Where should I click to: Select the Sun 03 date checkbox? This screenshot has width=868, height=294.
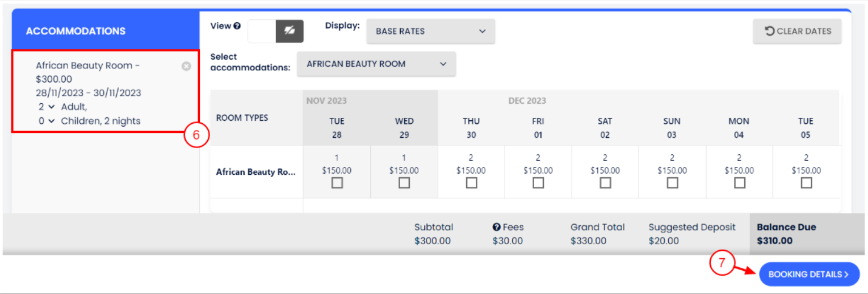672,183
